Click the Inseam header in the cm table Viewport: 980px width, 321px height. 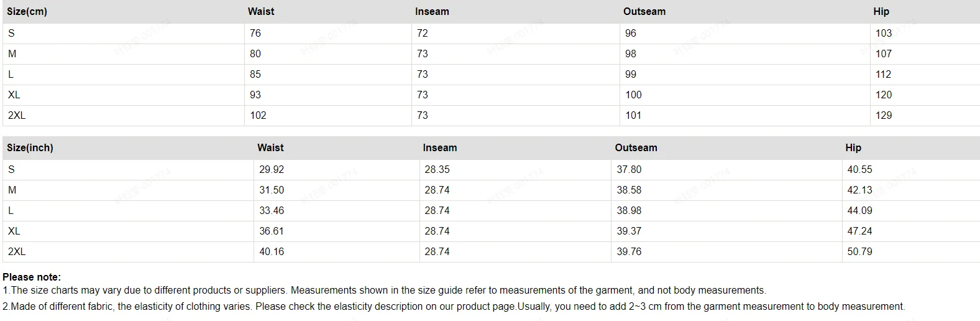click(432, 12)
